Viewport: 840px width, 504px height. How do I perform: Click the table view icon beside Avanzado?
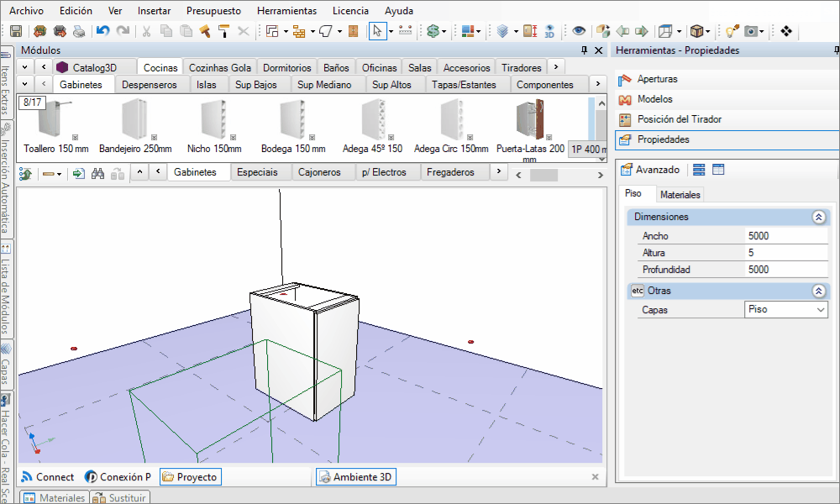point(718,170)
